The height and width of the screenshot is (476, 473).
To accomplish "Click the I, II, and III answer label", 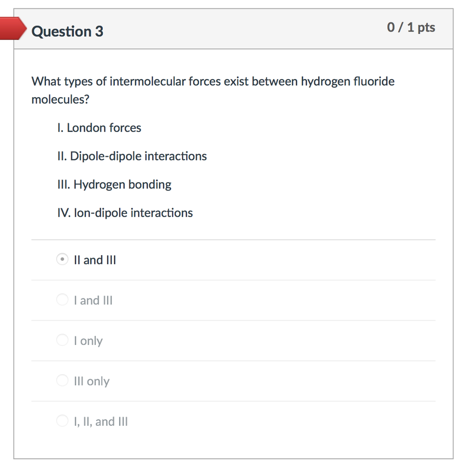I will tap(101, 421).
